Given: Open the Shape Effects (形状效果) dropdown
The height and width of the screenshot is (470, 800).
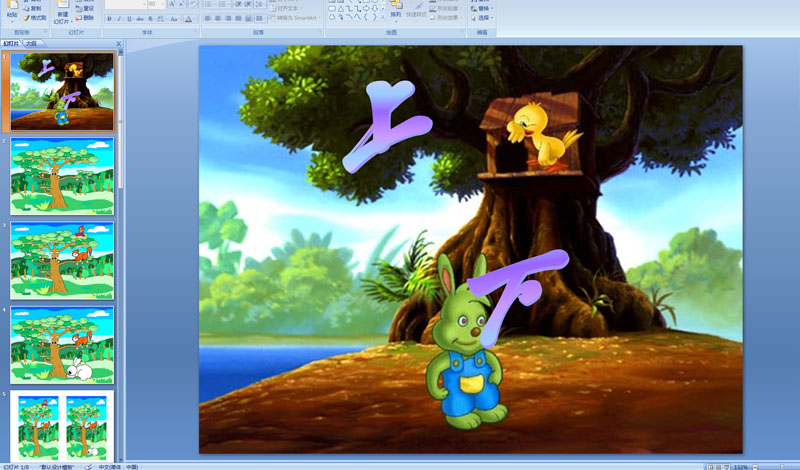Looking at the screenshot, I should tap(445, 17).
